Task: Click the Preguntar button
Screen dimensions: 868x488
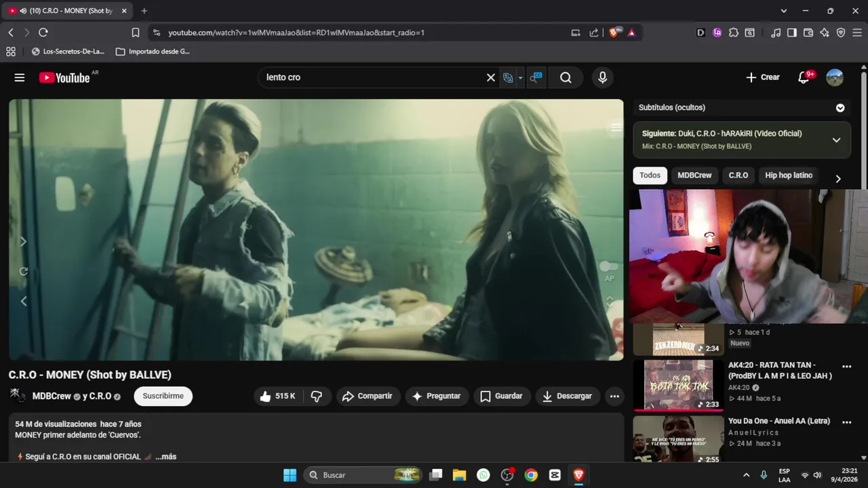Action: coord(436,396)
